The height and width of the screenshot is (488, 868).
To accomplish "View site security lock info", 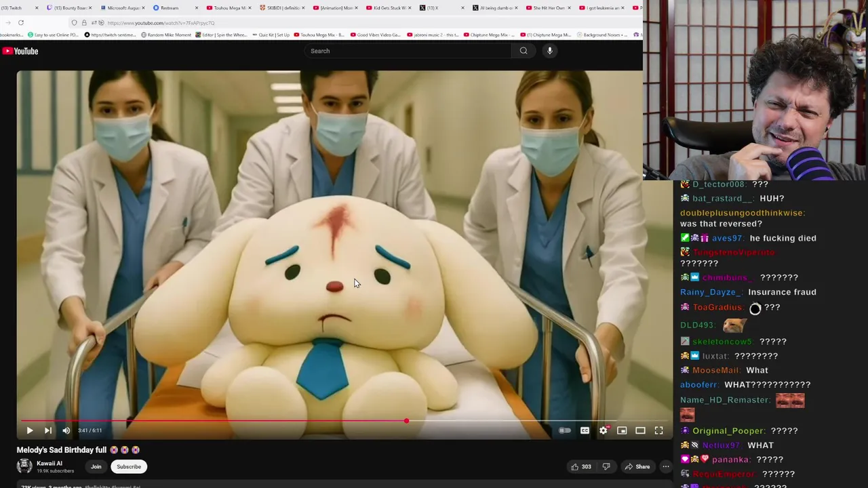I will pyautogui.click(x=84, y=23).
